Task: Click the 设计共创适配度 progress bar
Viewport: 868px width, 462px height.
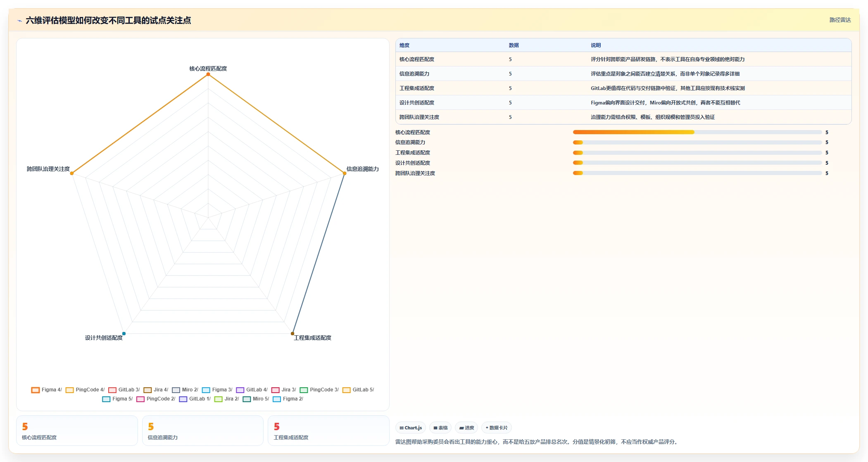Action: pos(697,163)
